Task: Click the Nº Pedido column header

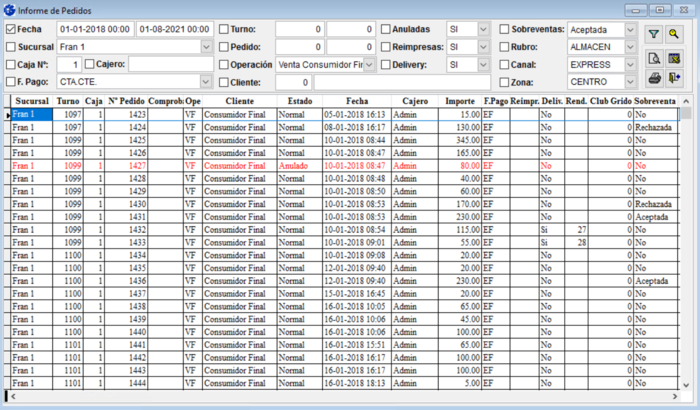Action: tap(126, 101)
